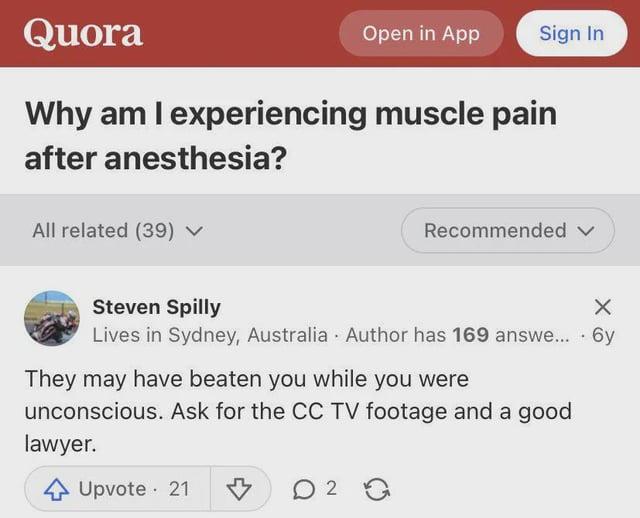640x518 pixels.
Task: Click the Quora logo
Action: pos(83,32)
